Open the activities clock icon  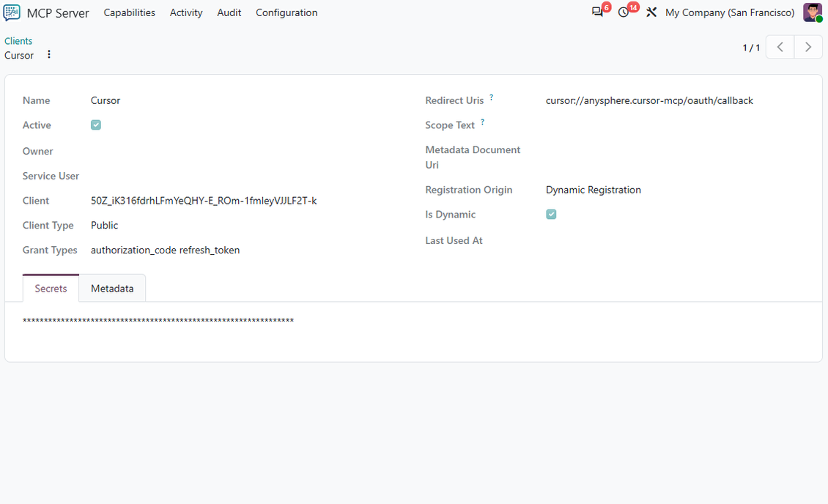624,12
